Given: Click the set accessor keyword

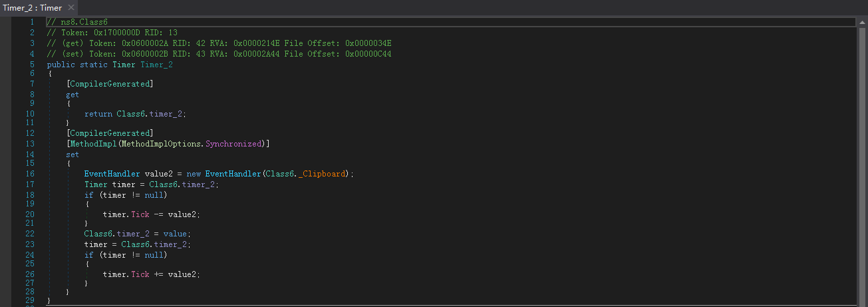Looking at the screenshot, I should [x=72, y=154].
